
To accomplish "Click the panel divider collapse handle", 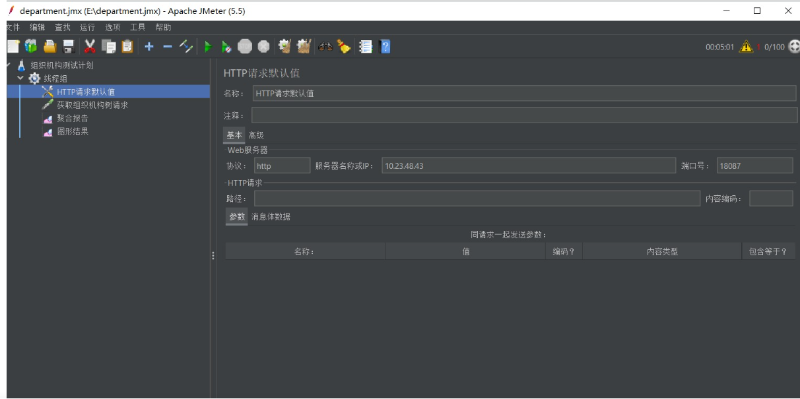I will [213, 256].
